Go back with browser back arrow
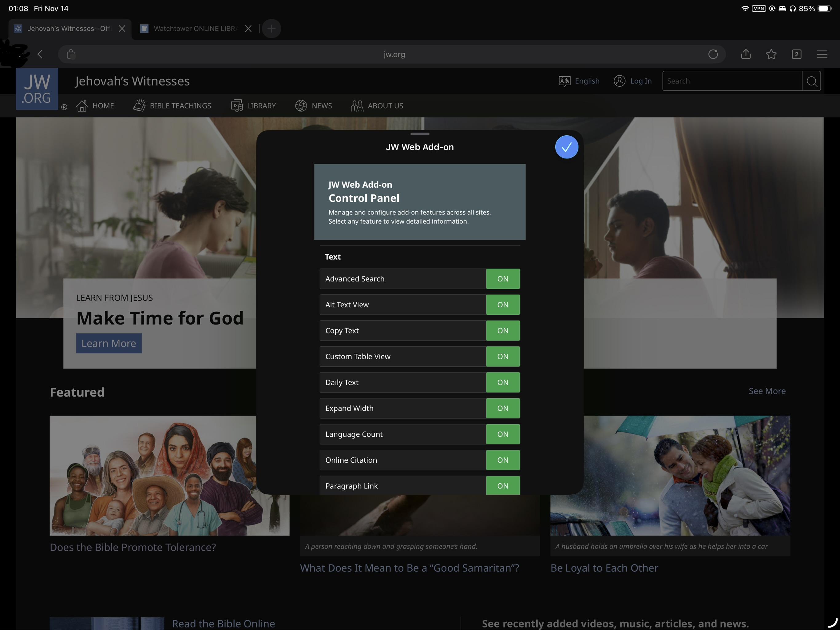The height and width of the screenshot is (630, 840). [40, 54]
